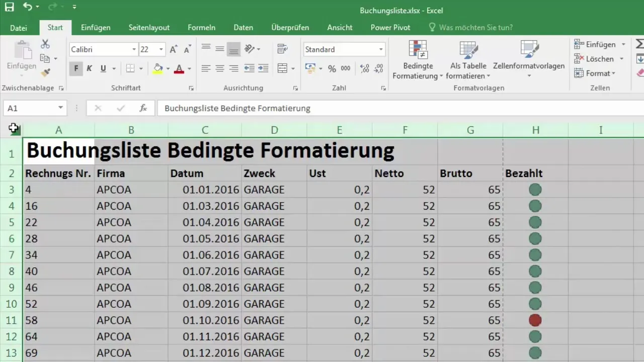Increase font size with the larger A icon
This screenshot has width=644, height=362.
(173, 49)
